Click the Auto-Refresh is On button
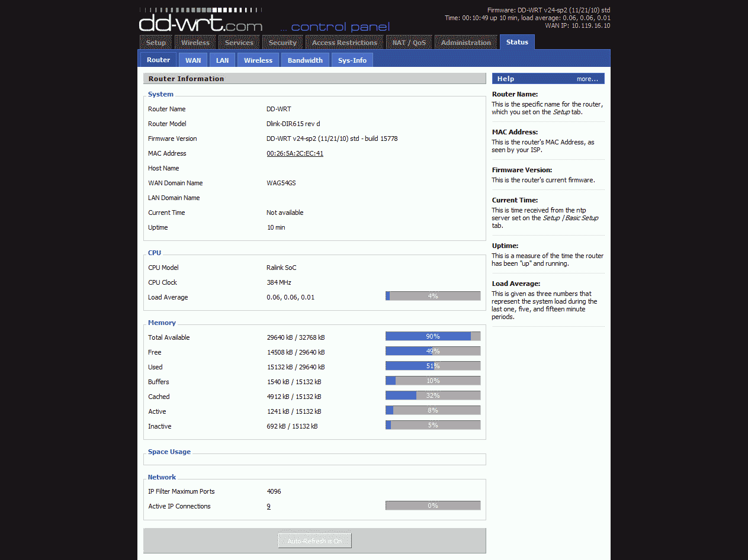748x560 pixels. tap(314, 540)
